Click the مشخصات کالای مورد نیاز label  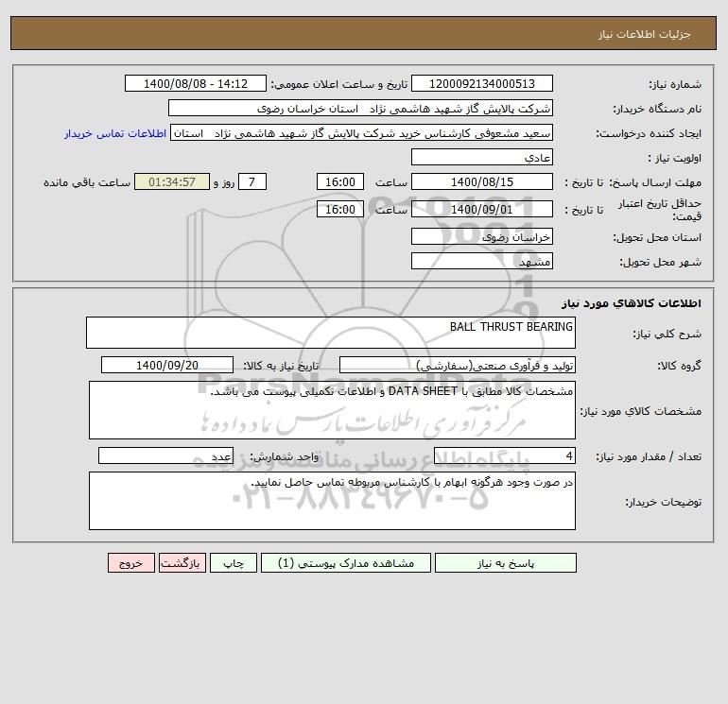pyautogui.click(x=641, y=411)
